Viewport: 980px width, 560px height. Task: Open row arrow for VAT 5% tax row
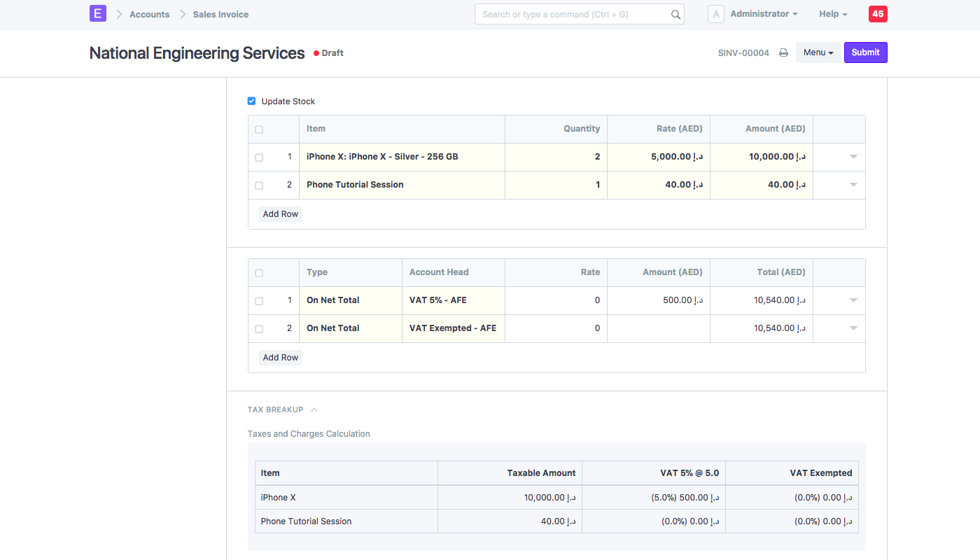tap(853, 300)
